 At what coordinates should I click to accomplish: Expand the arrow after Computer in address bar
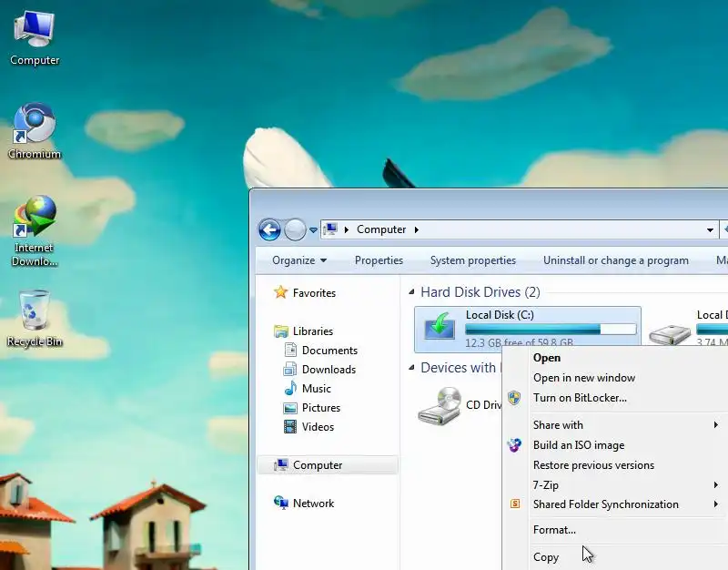417,229
